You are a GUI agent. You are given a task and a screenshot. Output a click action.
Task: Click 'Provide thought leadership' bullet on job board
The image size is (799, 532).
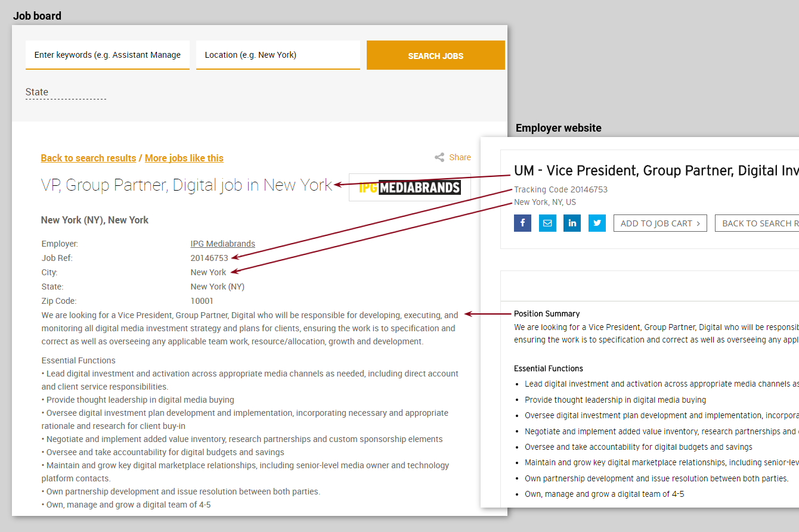coord(138,400)
